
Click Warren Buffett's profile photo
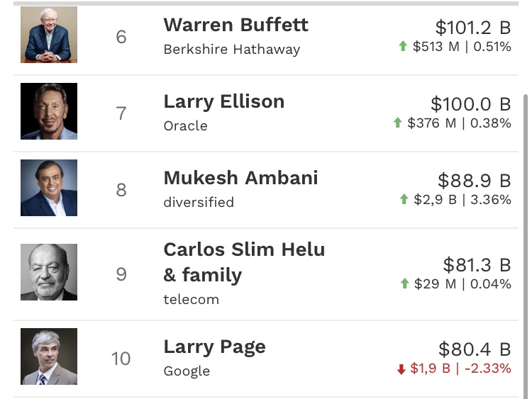(x=48, y=35)
